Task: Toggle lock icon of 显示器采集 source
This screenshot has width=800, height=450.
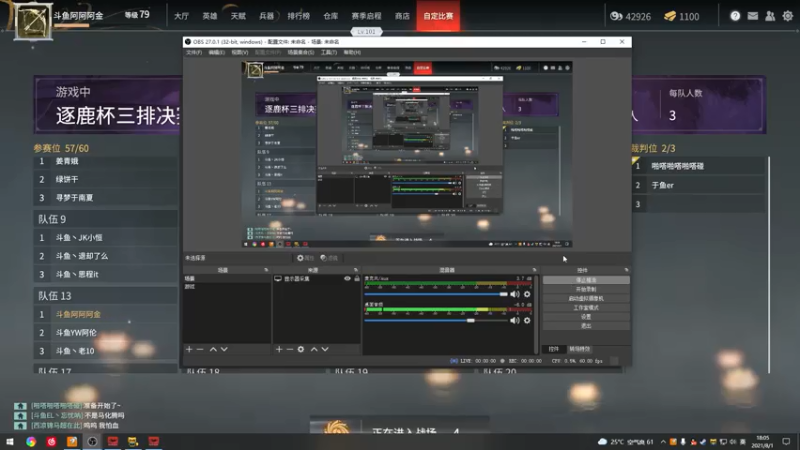Action: tap(357, 279)
